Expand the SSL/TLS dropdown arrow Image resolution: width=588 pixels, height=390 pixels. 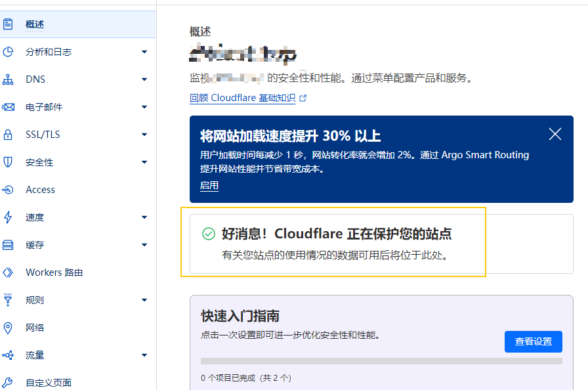coord(144,135)
